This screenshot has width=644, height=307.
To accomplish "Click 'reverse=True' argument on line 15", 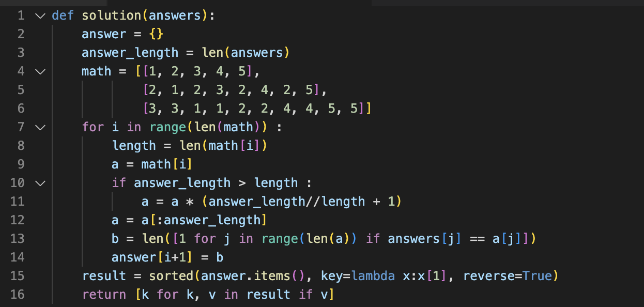I will [x=507, y=276].
